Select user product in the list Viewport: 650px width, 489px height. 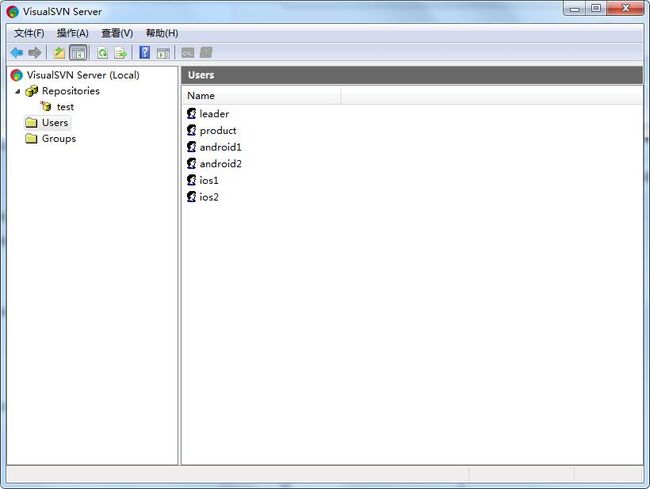pos(218,131)
